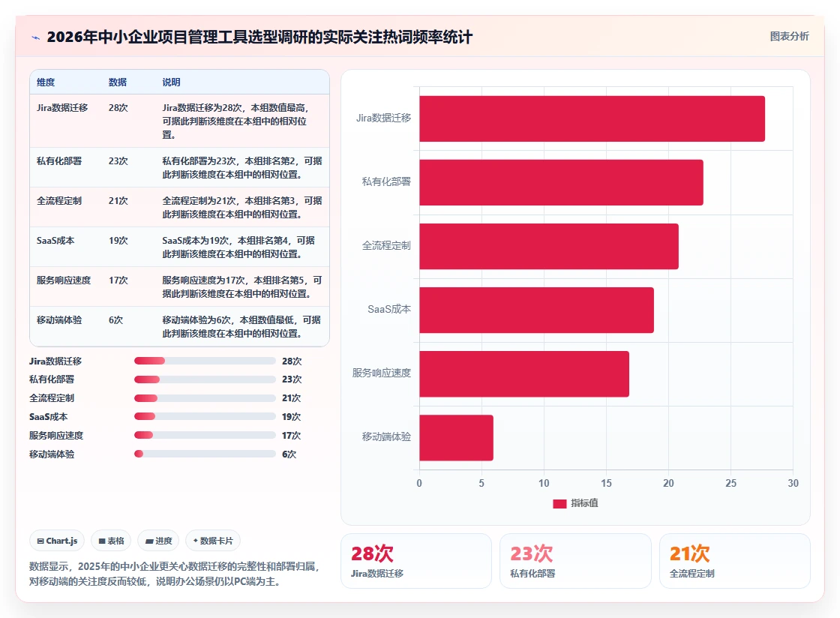Click the 19次 table cell

coord(118,241)
